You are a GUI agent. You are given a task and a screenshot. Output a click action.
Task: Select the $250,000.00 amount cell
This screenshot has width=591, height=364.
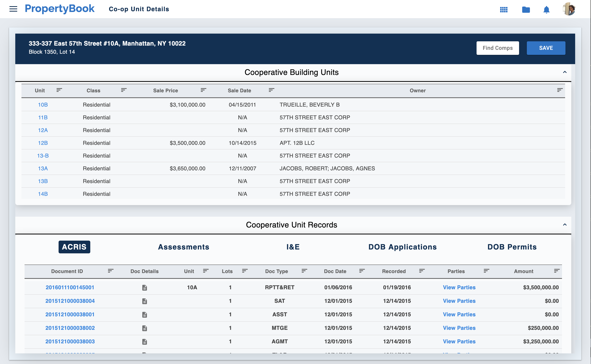(x=543, y=328)
